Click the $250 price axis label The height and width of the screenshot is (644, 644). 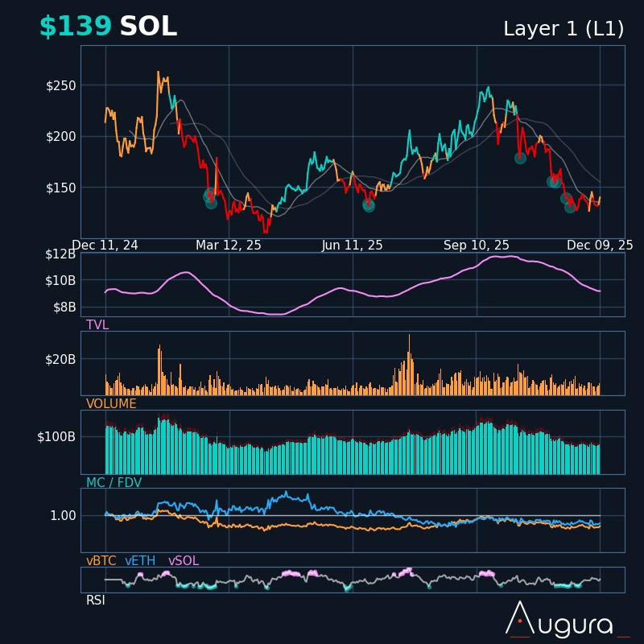coord(61,86)
